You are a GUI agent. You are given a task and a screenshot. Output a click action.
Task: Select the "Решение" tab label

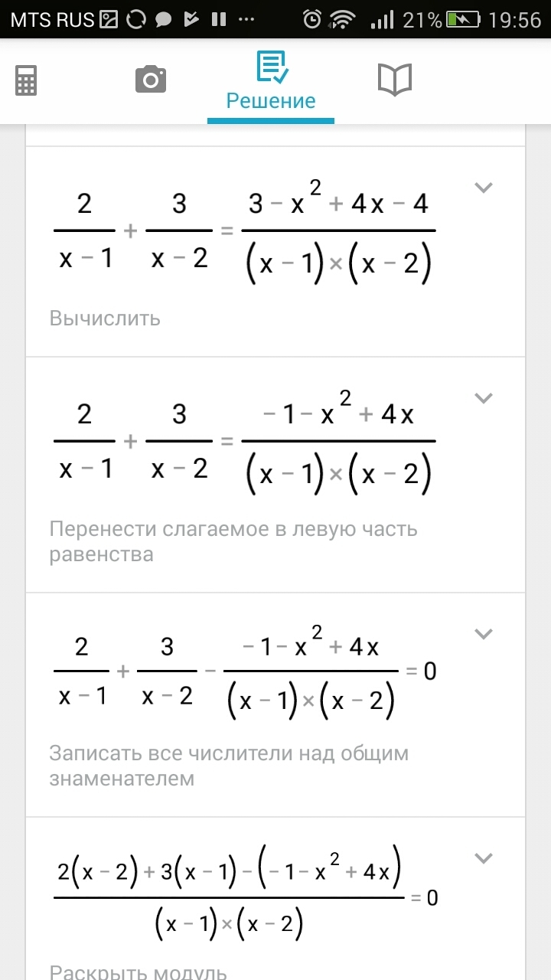point(271,101)
